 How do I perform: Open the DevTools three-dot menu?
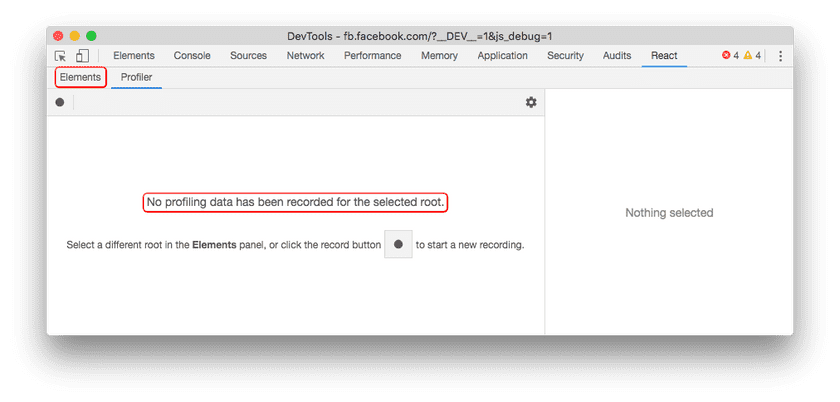tap(780, 56)
